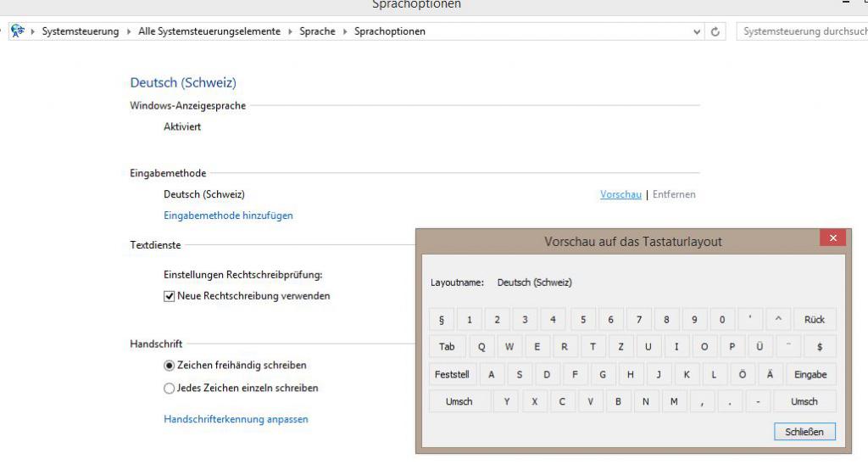Click the left Umsch key
This screenshot has width=868, height=470.
(x=459, y=401)
